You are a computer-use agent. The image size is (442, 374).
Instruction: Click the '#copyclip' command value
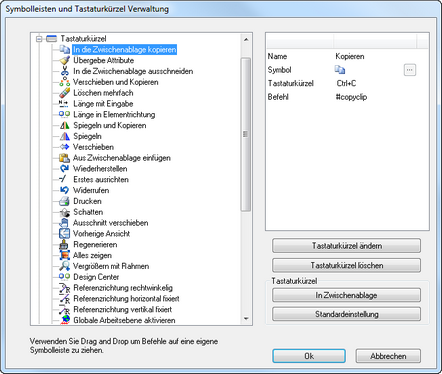click(x=351, y=97)
